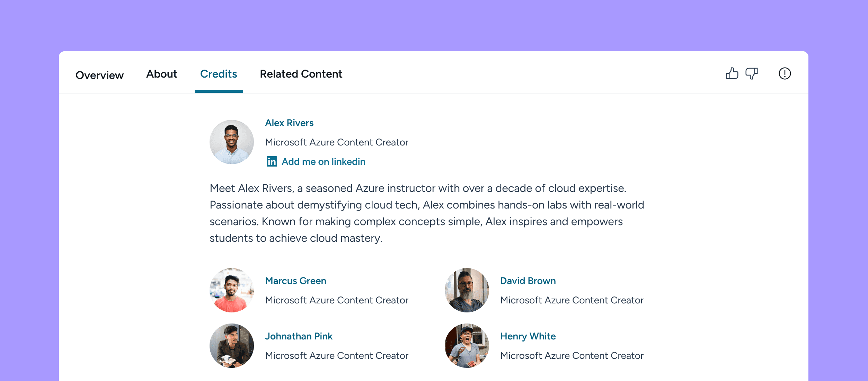
Task: Open Marcus Green's profile link
Action: pos(295,281)
